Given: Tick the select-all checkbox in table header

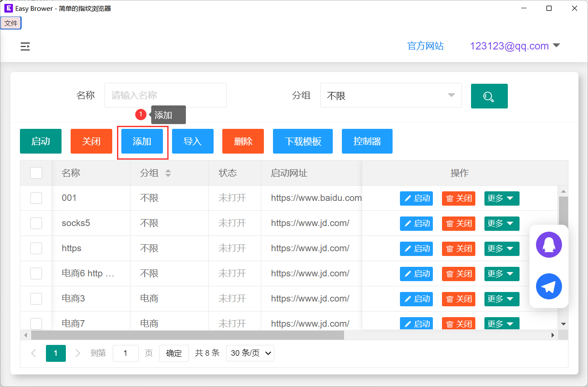Looking at the screenshot, I should tap(36, 173).
